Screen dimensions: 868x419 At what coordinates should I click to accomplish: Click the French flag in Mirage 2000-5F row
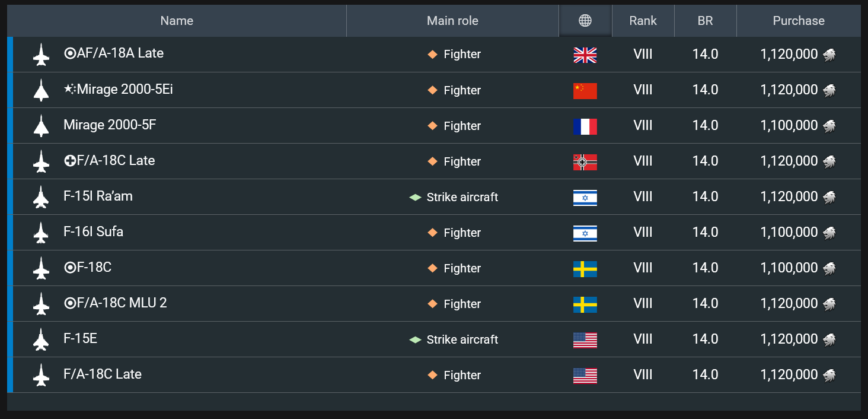(585, 126)
